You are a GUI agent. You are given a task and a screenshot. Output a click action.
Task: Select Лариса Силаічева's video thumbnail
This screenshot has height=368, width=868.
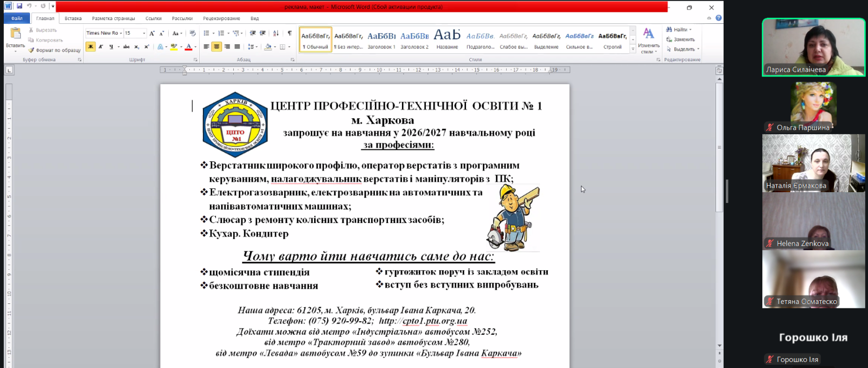pyautogui.click(x=813, y=48)
